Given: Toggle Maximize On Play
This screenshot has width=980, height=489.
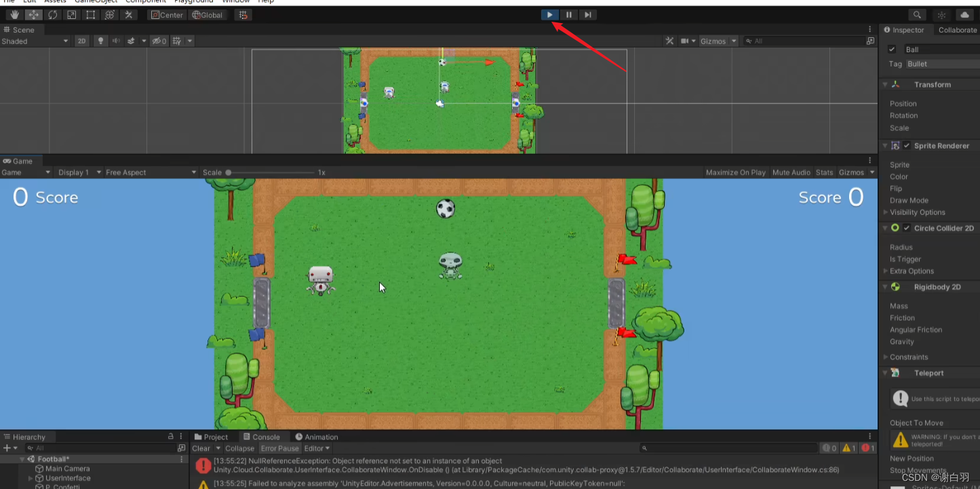Looking at the screenshot, I should click(735, 172).
